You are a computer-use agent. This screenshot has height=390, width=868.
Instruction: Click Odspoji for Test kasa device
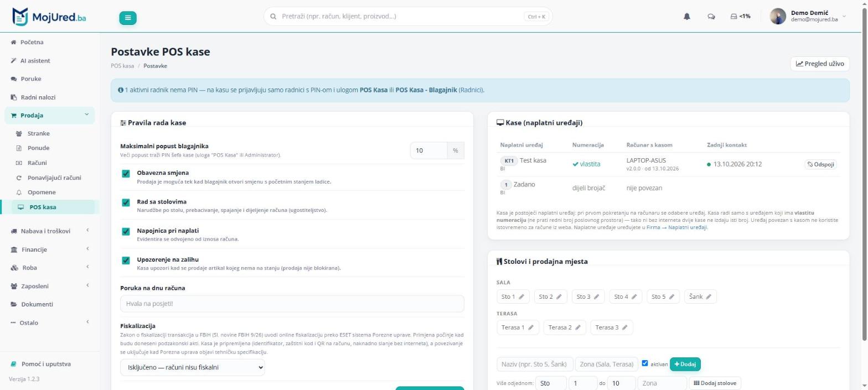[820, 164]
